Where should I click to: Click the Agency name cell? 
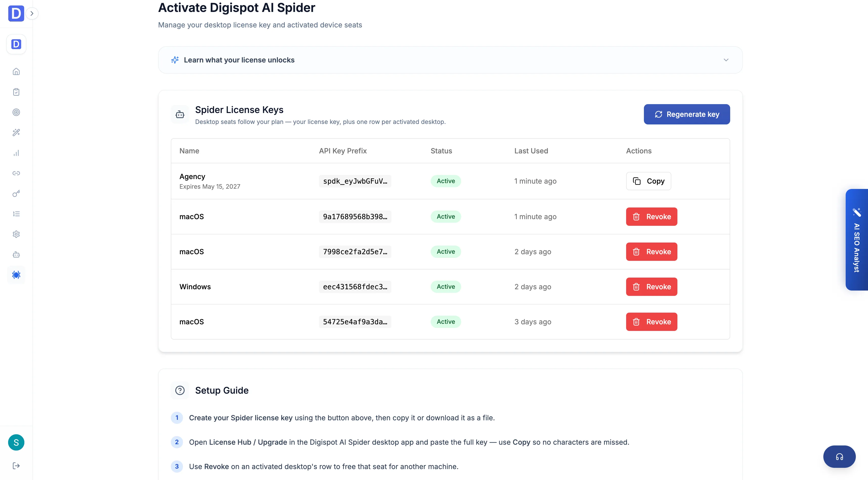pos(192,176)
